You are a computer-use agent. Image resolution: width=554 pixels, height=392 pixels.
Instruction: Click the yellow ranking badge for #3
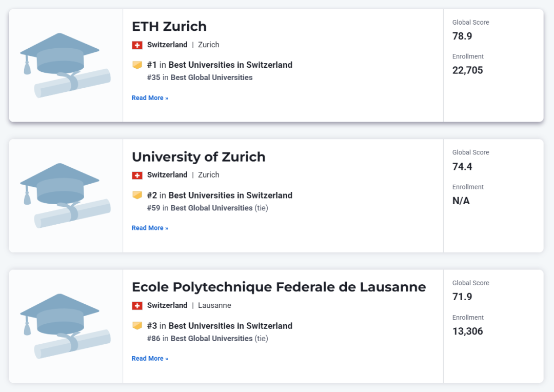[137, 326]
